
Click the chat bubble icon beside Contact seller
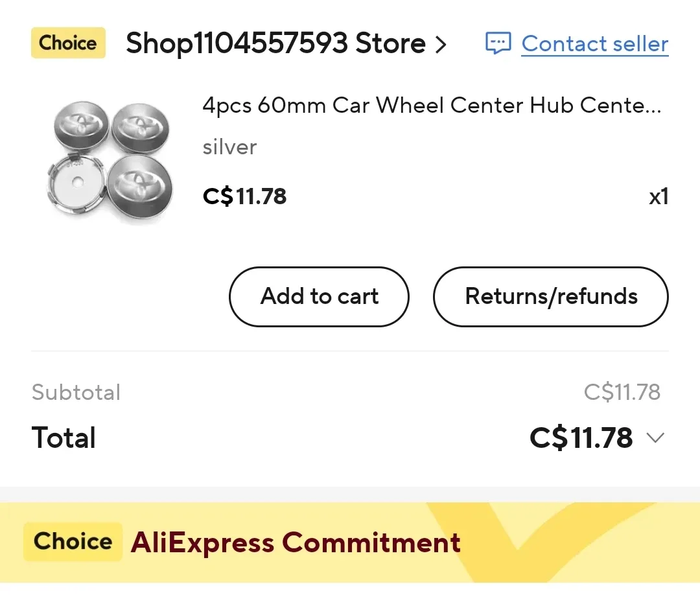498,43
